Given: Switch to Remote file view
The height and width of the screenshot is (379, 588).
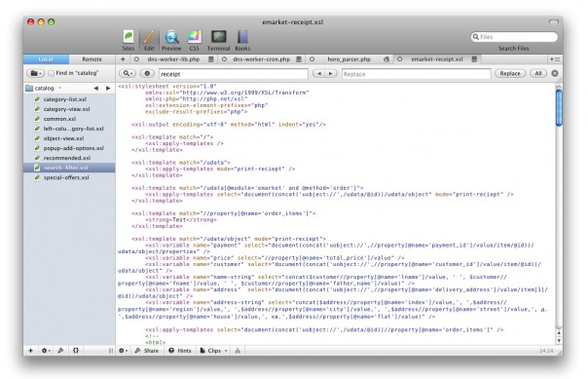Looking at the screenshot, I should [x=92, y=59].
